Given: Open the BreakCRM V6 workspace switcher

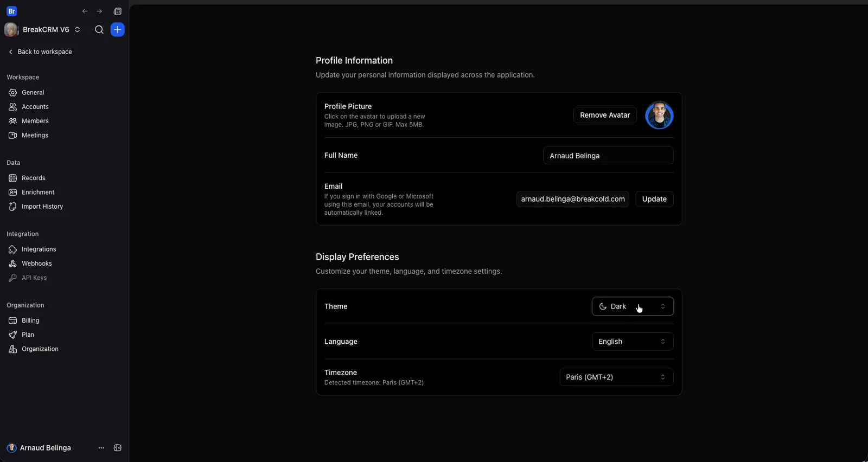Looking at the screenshot, I should (43, 30).
